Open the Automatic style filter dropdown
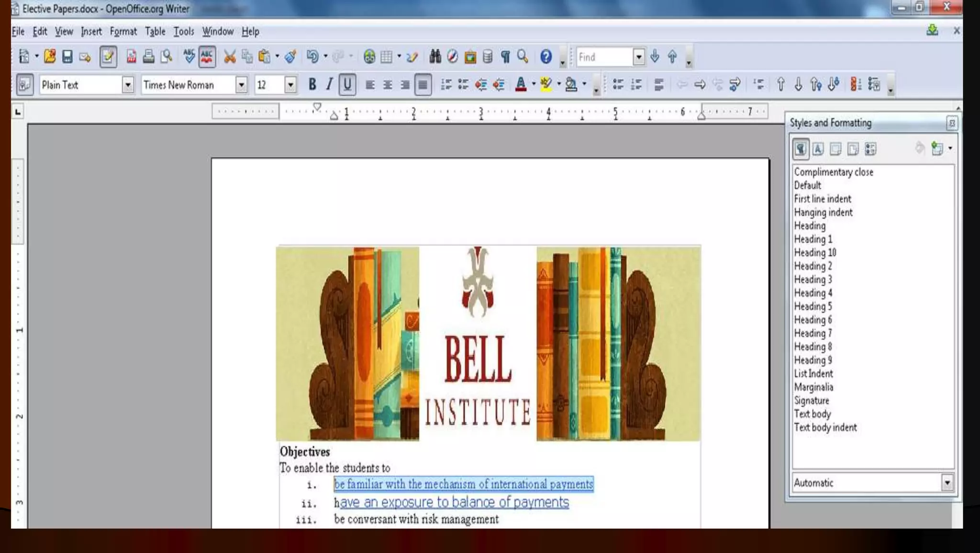 947,483
